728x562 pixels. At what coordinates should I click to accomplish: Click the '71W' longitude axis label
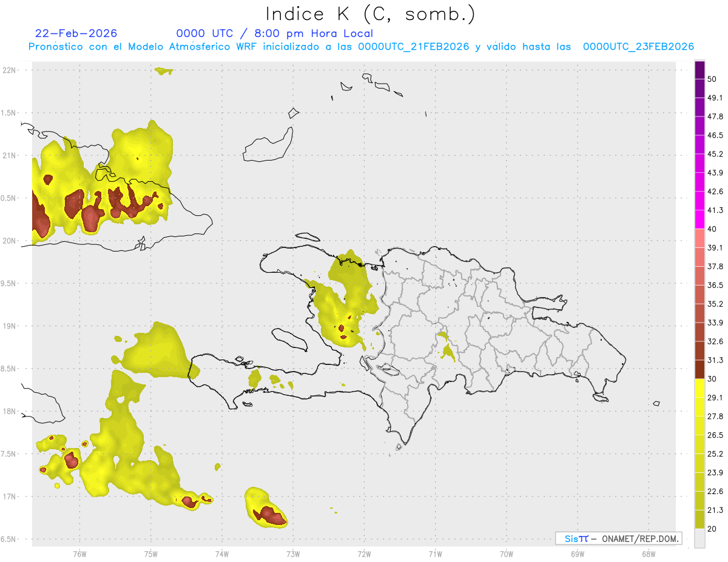click(435, 554)
